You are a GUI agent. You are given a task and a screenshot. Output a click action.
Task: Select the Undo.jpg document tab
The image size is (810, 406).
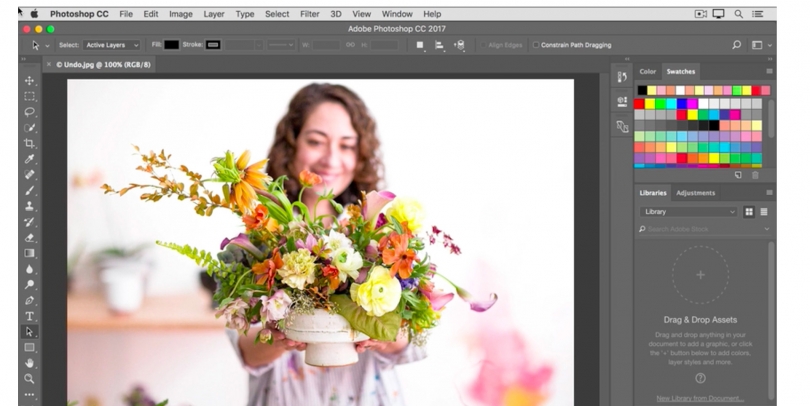click(x=103, y=65)
